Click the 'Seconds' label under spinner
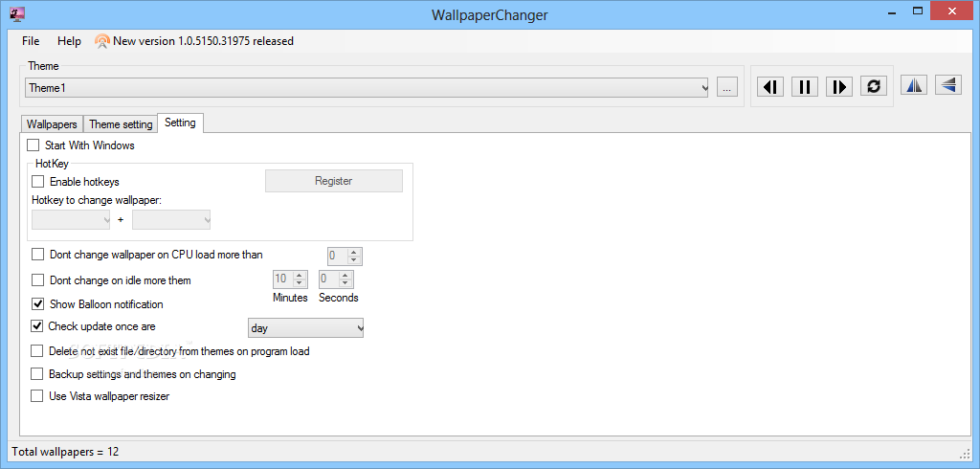The width and height of the screenshot is (980, 469). 338,298
